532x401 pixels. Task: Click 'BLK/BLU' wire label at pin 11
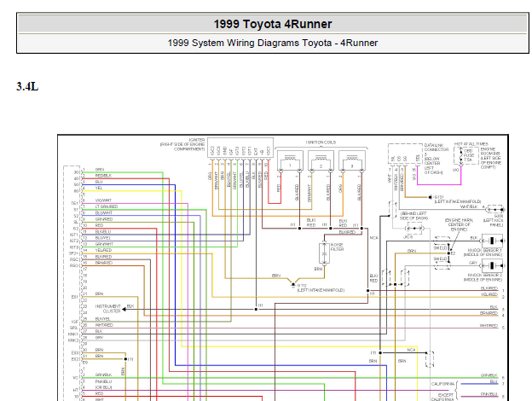point(103,232)
